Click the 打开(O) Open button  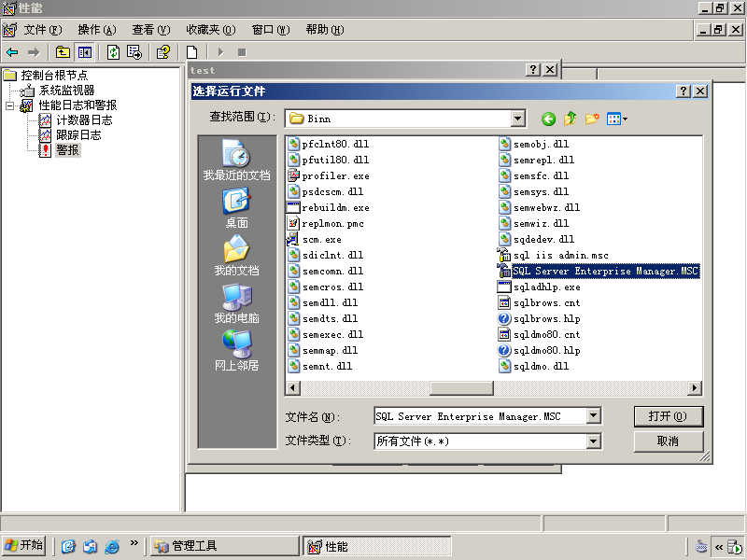pyautogui.click(x=669, y=416)
